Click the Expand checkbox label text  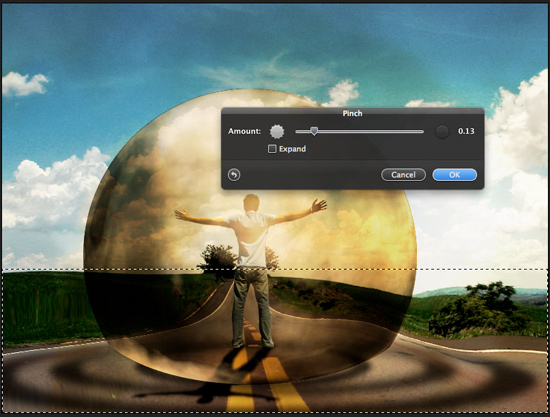pos(292,149)
